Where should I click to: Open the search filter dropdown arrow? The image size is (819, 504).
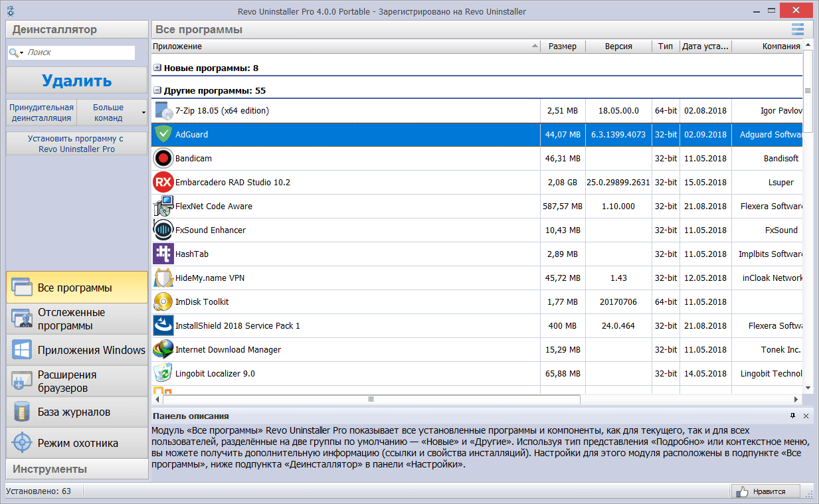[x=22, y=52]
